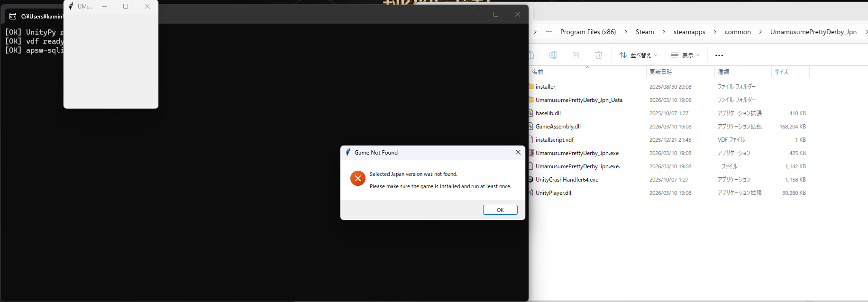Select installscript.vdf file

[x=555, y=140]
